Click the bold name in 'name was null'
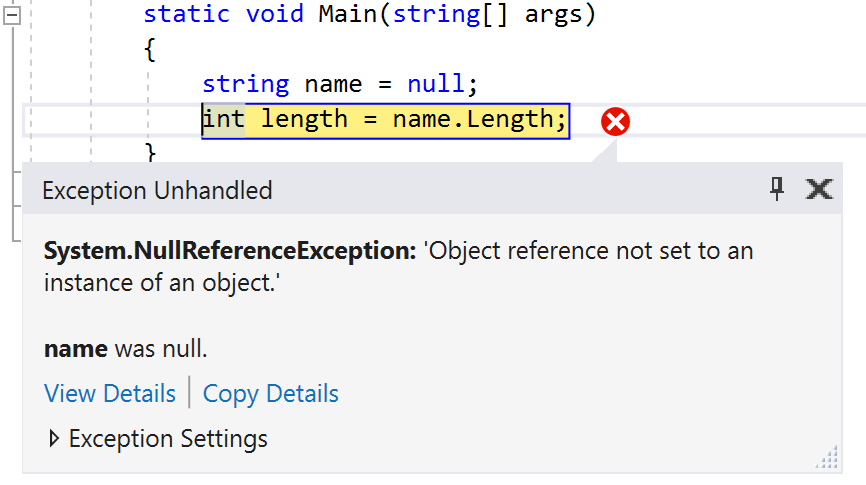The height and width of the screenshot is (485, 866). pos(76,349)
